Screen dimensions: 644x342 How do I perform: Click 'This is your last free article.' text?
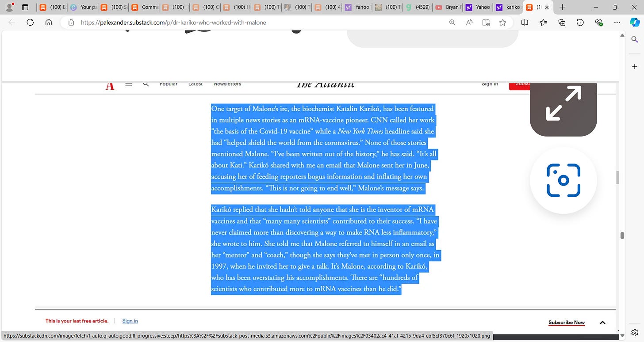77,321
